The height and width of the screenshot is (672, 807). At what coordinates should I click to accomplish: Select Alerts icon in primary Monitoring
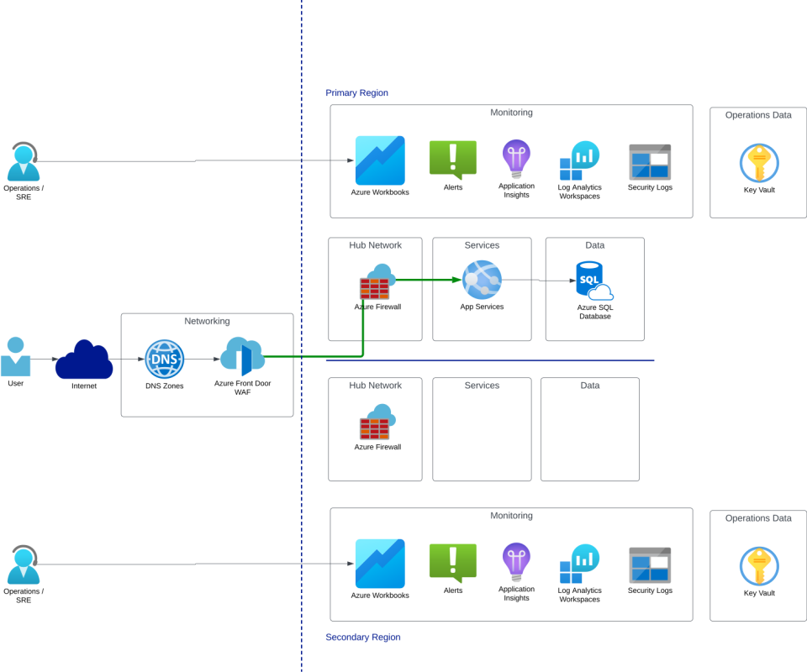click(453, 160)
